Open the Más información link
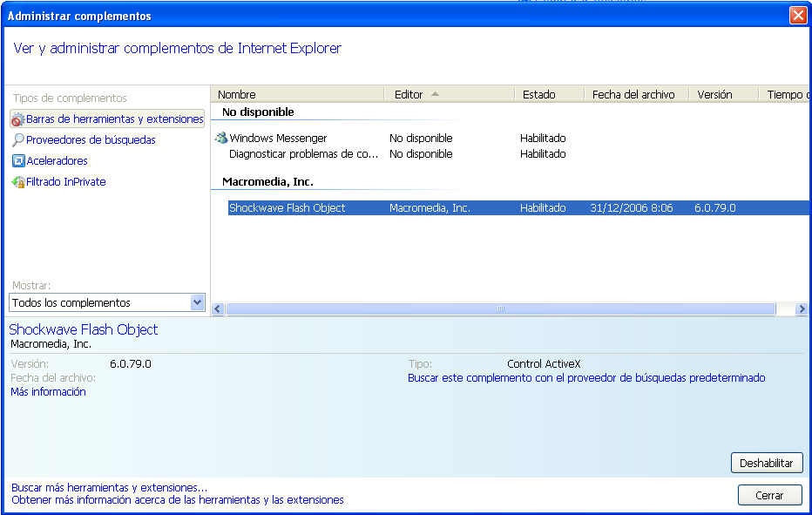 point(48,392)
